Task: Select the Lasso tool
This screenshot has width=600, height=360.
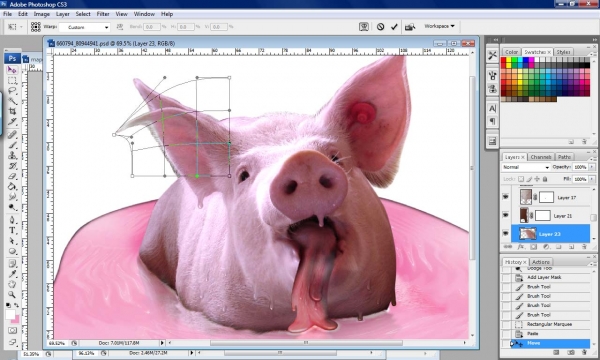Action: coord(12,91)
